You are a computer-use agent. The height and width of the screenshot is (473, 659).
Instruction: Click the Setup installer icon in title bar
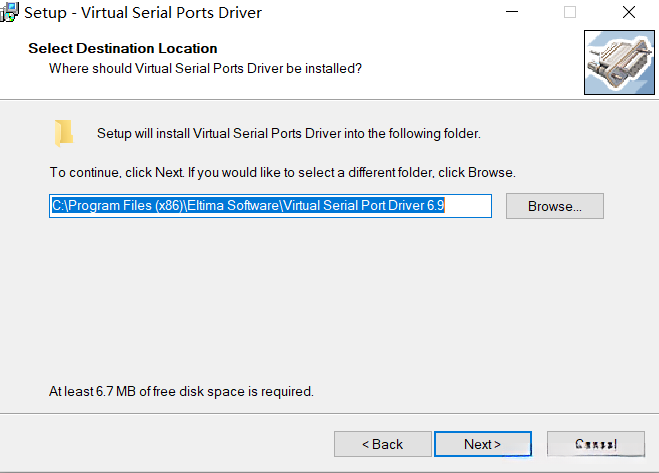[10, 13]
